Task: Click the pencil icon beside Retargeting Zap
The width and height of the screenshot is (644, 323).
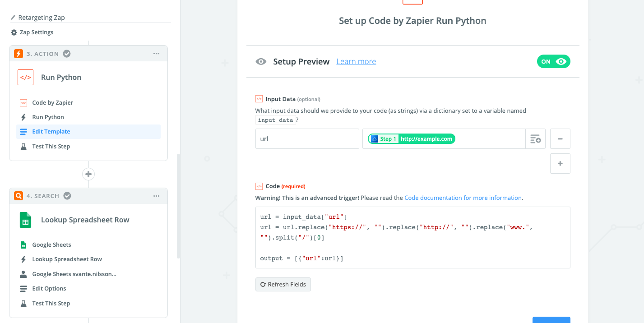Action: pyautogui.click(x=13, y=18)
